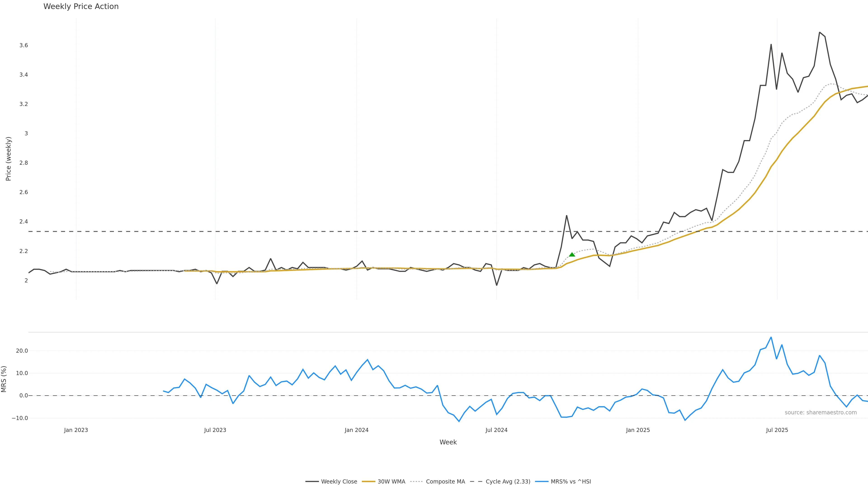Select the Jan 2025 x-axis tick label
The width and height of the screenshot is (868, 488).
[x=638, y=430]
